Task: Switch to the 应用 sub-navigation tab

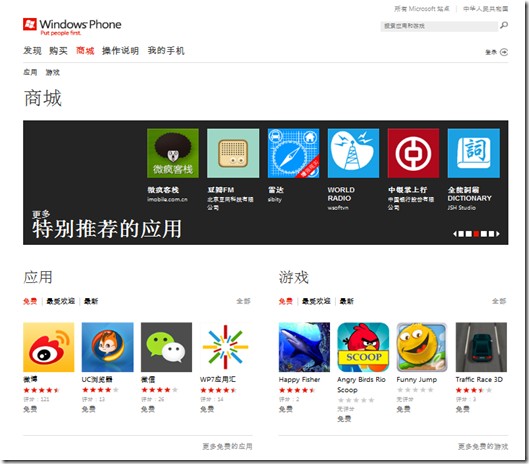Action: point(30,72)
